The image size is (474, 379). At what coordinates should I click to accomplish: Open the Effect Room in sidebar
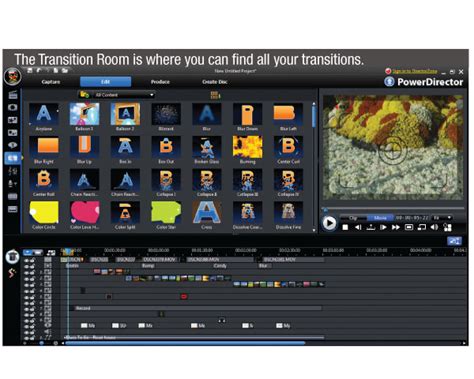click(x=13, y=107)
